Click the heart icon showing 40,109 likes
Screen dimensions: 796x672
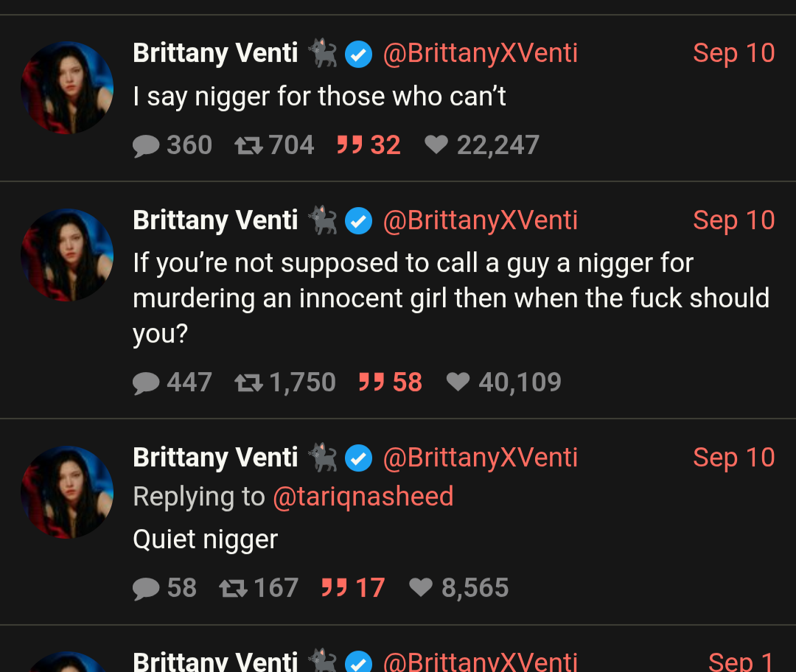(x=458, y=382)
